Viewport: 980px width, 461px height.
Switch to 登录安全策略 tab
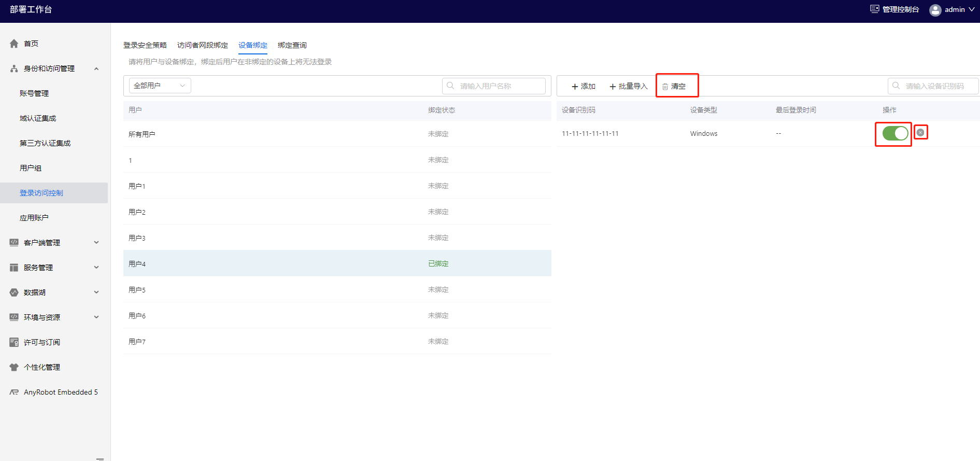click(145, 45)
